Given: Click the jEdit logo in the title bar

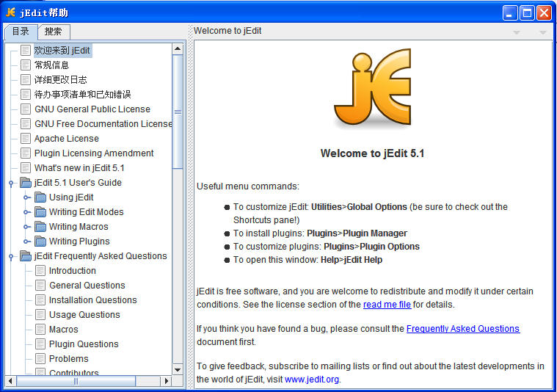Looking at the screenshot, I should [x=11, y=12].
